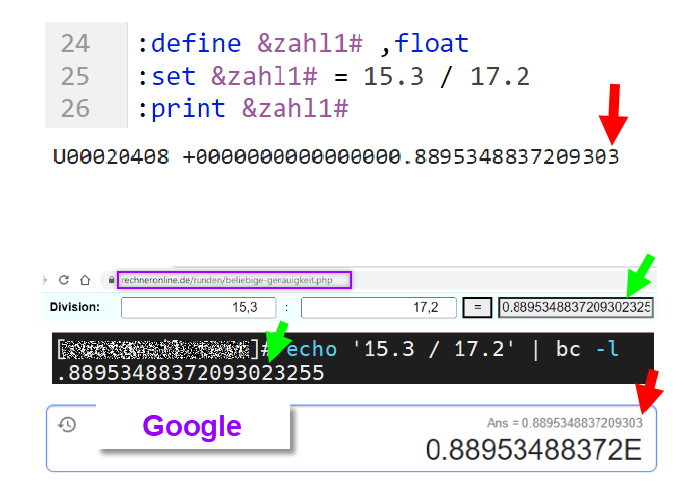Click the forward navigation arrow
Image resolution: width=684 pixels, height=483 pixels.
[44, 280]
